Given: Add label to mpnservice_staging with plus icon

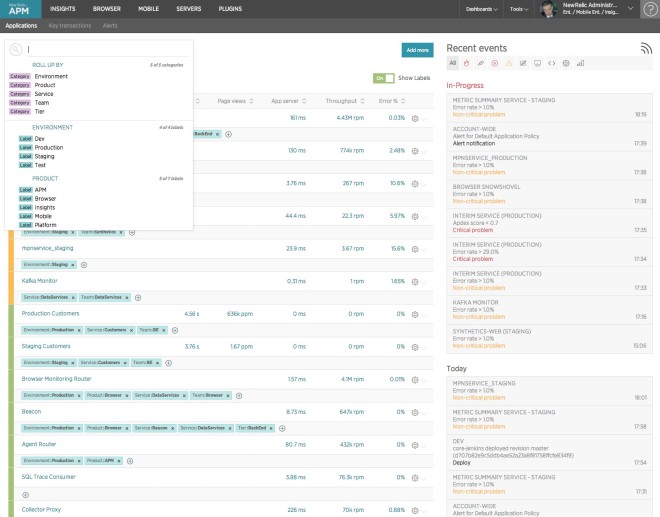Looking at the screenshot, I should (84, 265).
